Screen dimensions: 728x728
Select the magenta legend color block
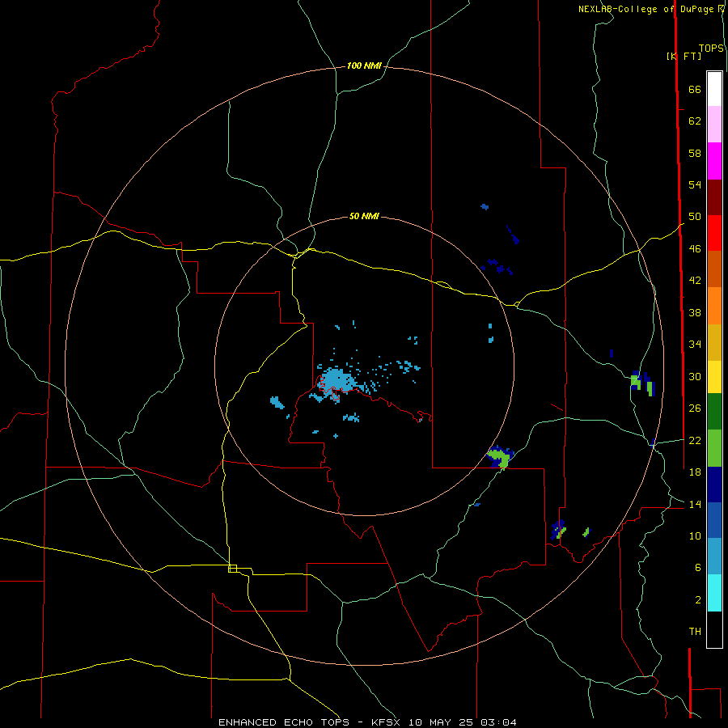click(x=714, y=161)
